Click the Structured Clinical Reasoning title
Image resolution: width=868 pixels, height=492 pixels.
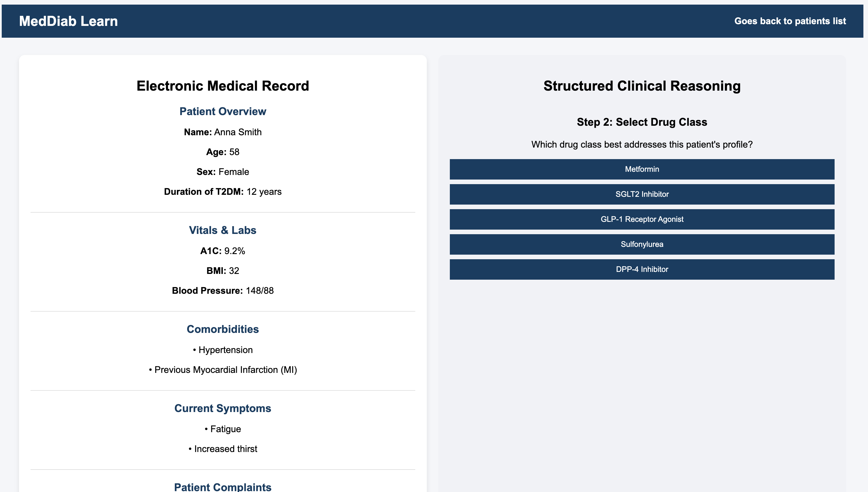tap(641, 86)
